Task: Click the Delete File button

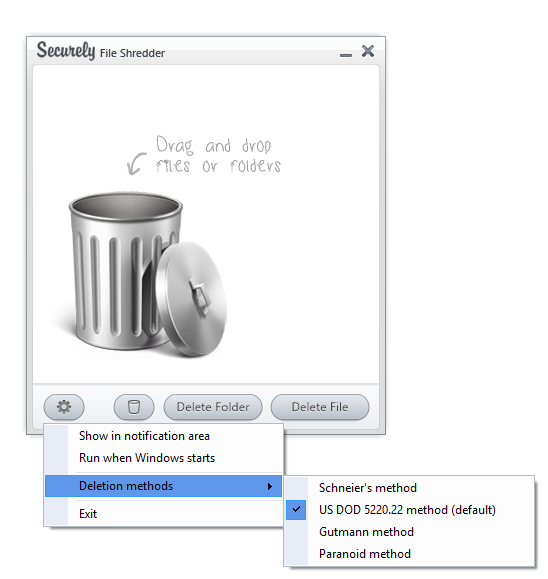Action: (320, 407)
